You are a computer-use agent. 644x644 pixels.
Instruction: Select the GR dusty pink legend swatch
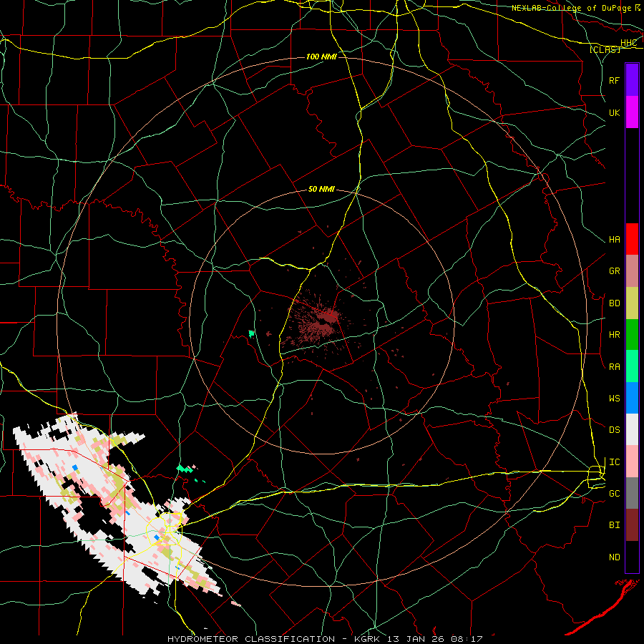632,271
